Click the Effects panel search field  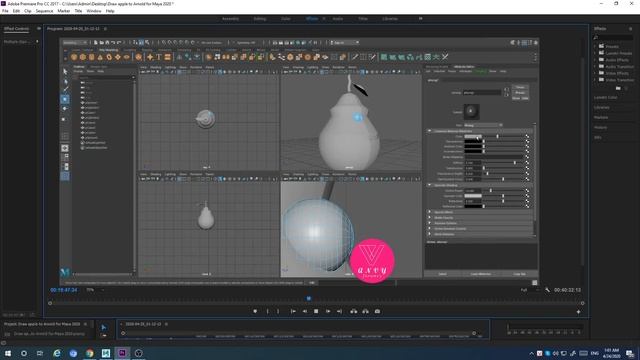point(614,37)
